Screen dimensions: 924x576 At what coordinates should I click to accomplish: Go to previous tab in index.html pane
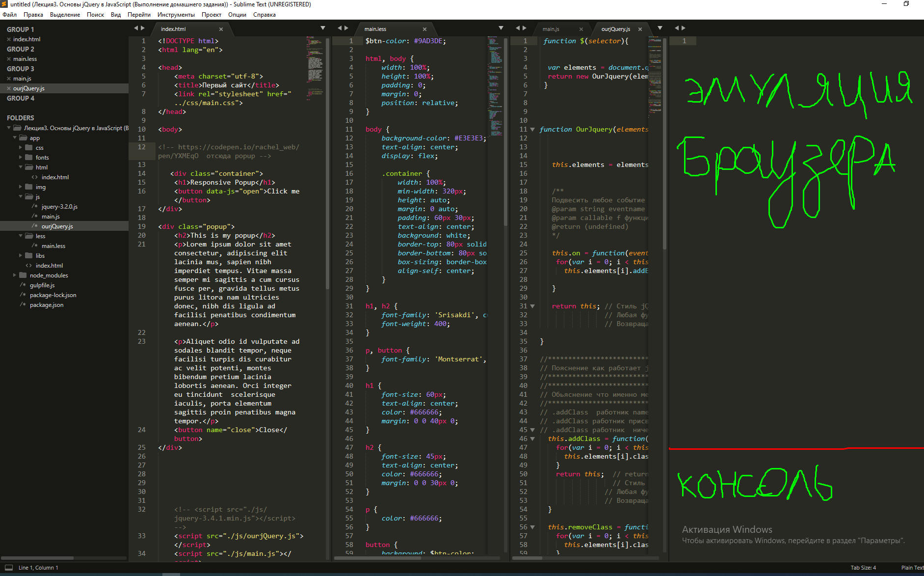click(136, 28)
